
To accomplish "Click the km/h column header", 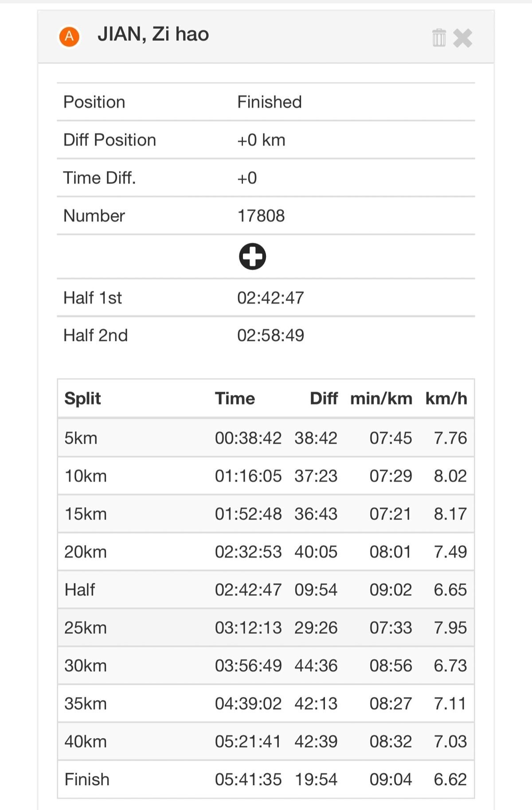I will [446, 398].
